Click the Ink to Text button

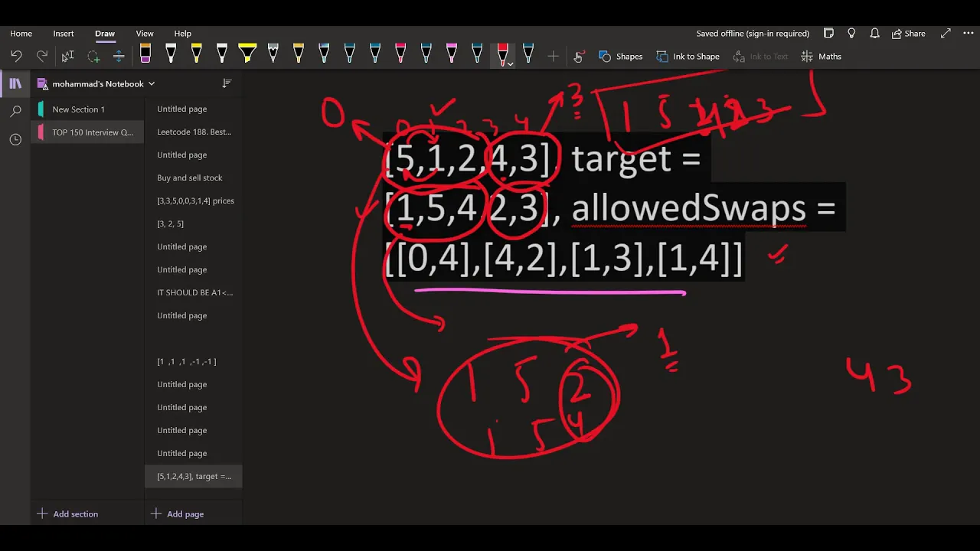point(759,56)
